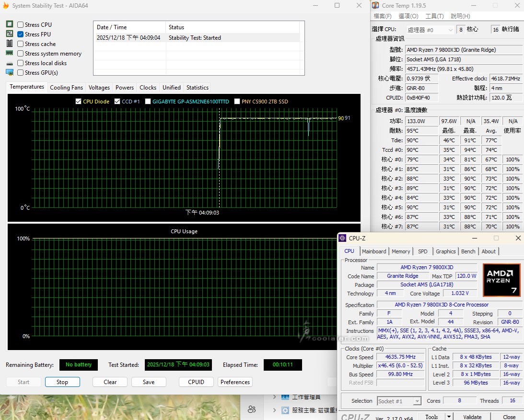524x420 pixels.
Task: Click the disk drive icon beside Stress local disks
Action: tap(9, 63)
